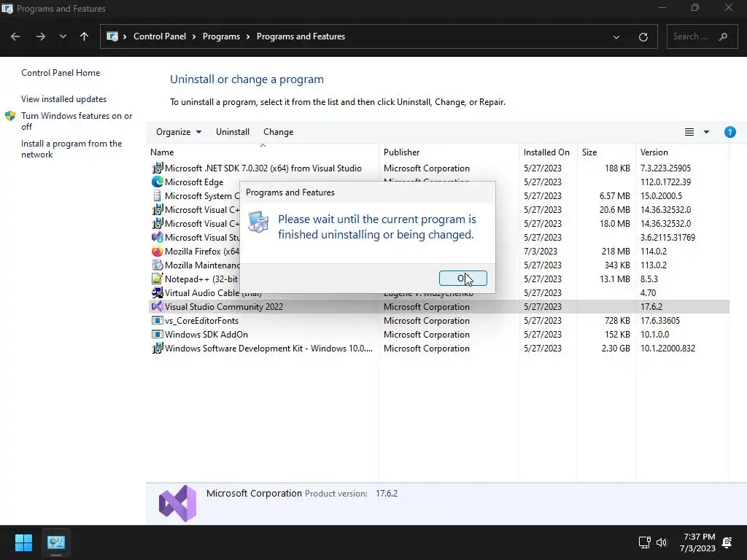Image resolution: width=747 pixels, height=560 pixels.
Task: Open the volume speaker tray icon
Action: pyautogui.click(x=661, y=542)
